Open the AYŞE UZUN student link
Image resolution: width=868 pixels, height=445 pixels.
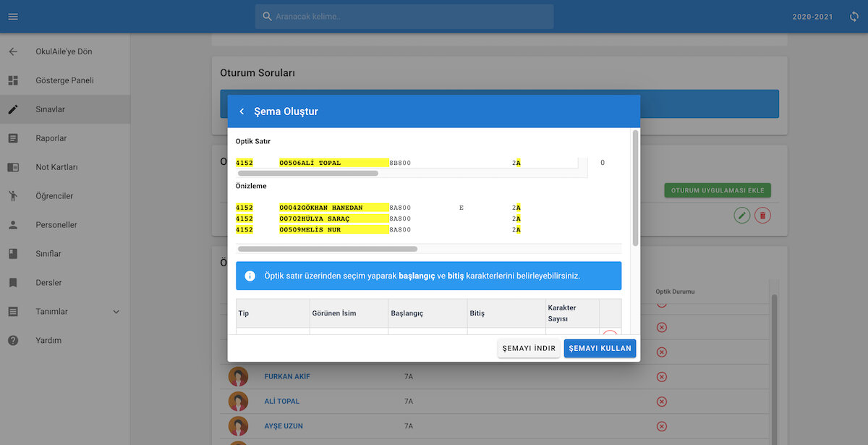pos(284,425)
